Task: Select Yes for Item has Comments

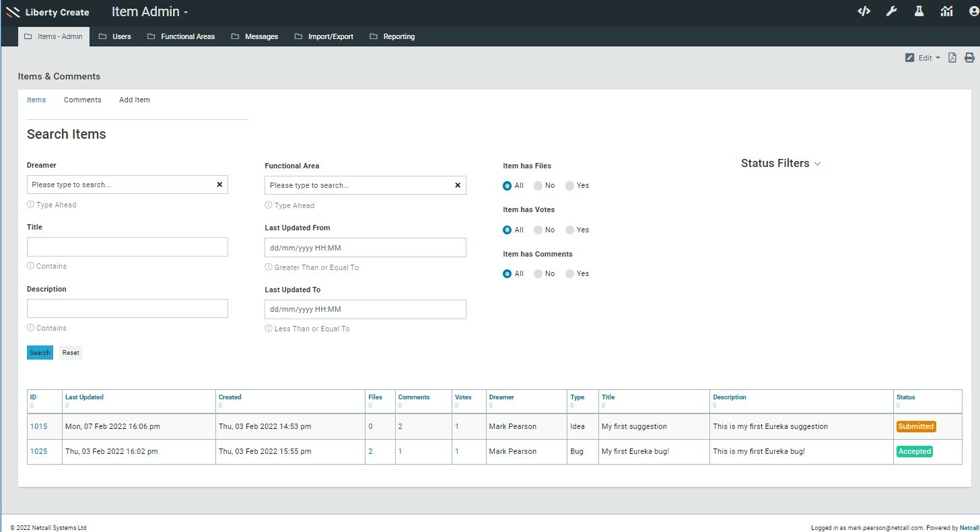Action: click(570, 274)
